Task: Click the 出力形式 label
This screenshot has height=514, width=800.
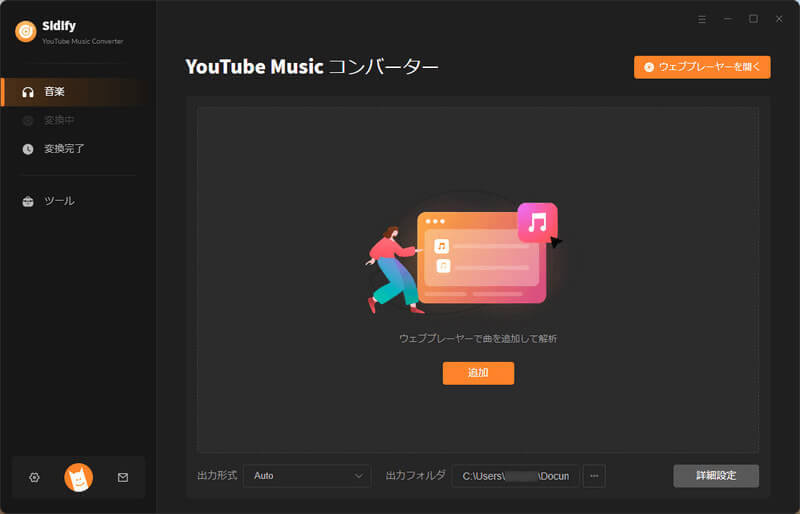Action: (x=217, y=476)
